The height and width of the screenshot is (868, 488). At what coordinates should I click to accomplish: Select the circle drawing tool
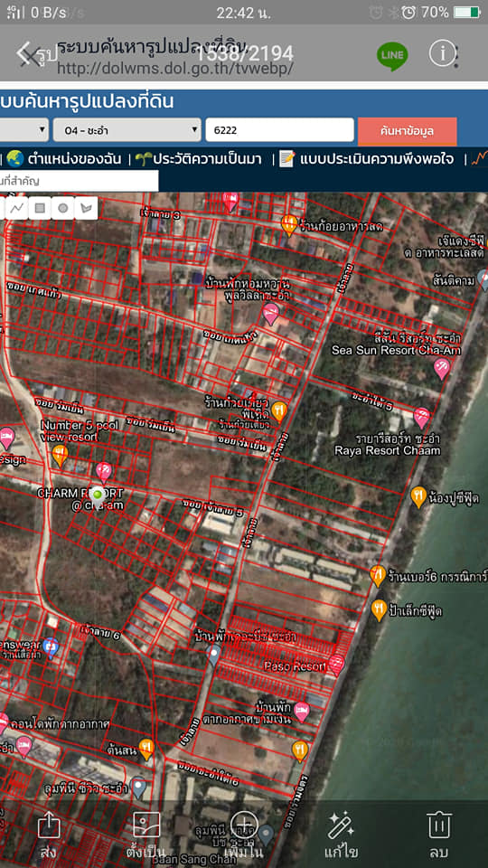(63, 208)
